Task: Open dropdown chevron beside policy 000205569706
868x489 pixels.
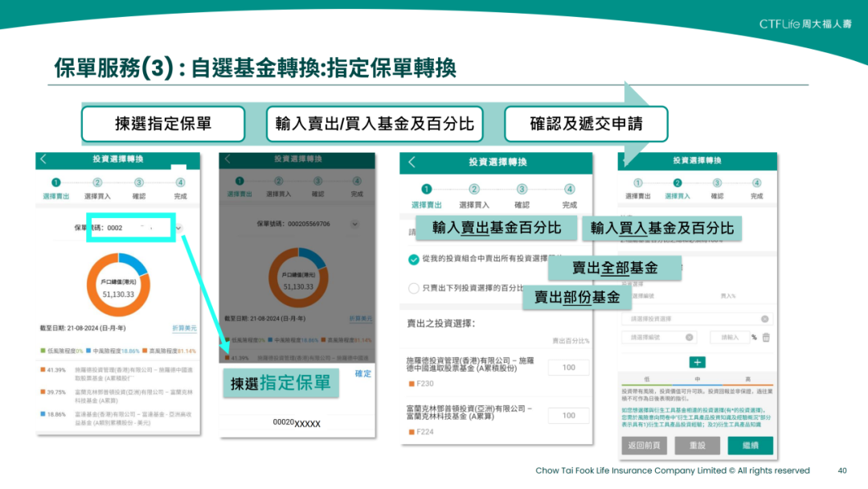Action: pos(355,224)
